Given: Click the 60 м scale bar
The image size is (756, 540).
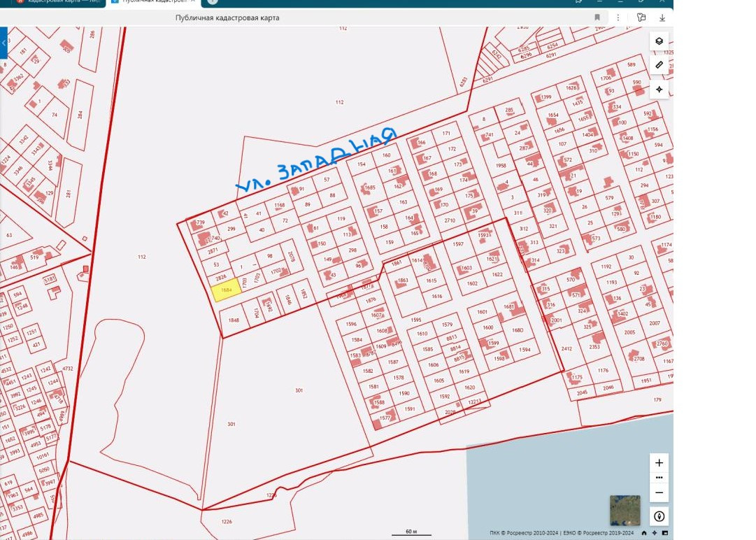Looking at the screenshot, I should tap(411, 532).
